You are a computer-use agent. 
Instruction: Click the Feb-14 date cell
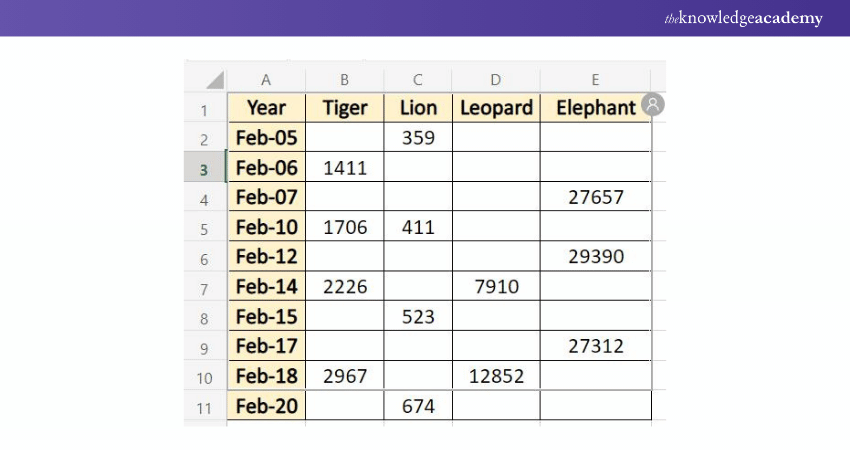[x=266, y=288]
